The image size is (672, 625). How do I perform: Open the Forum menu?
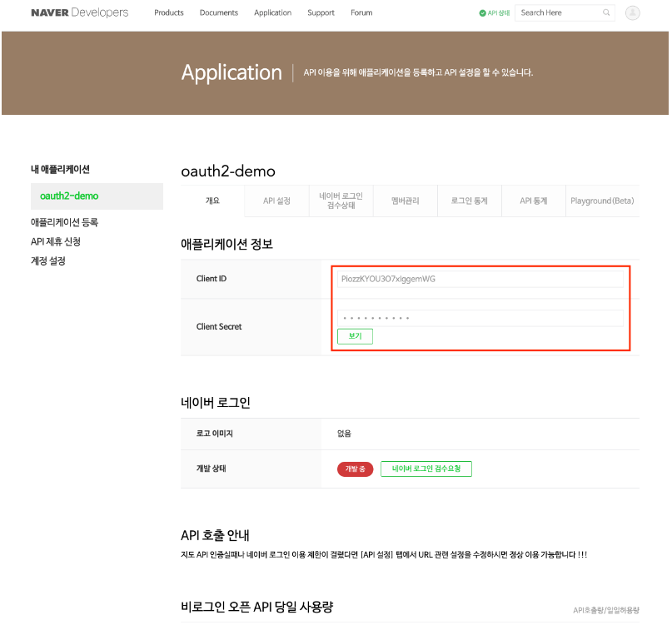(x=361, y=12)
